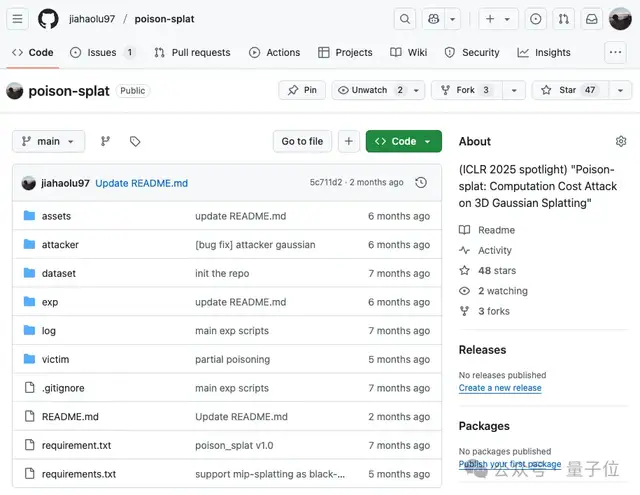View branches icon next to main

pyautogui.click(x=105, y=142)
